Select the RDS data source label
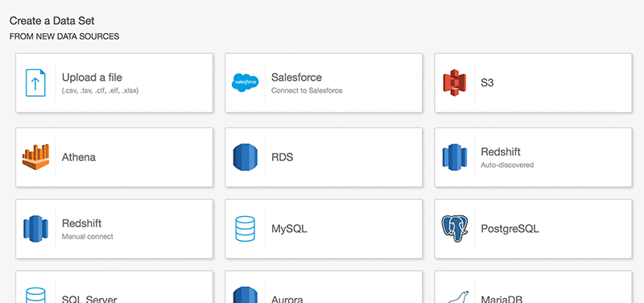This screenshot has height=303, width=644. coord(283,157)
